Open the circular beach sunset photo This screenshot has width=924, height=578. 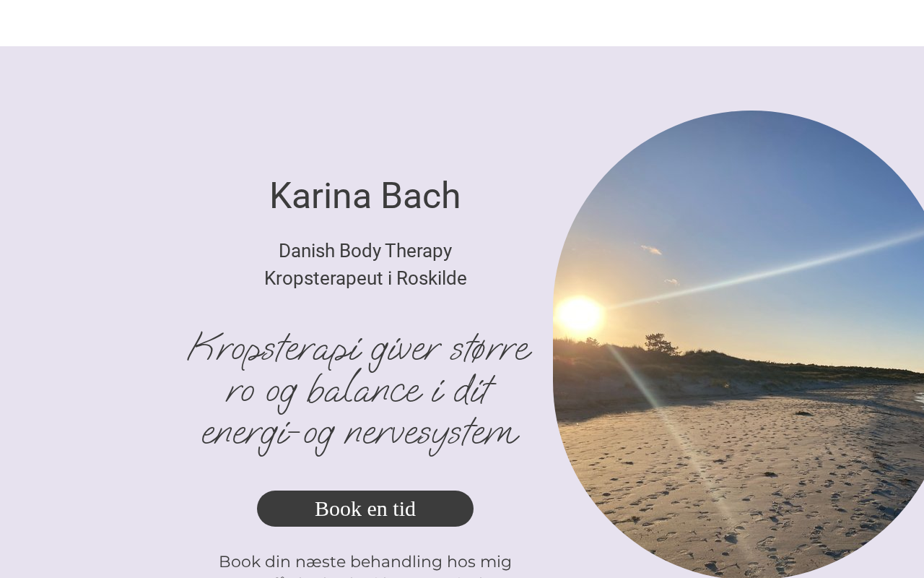pyautogui.click(x=738, y=344)
